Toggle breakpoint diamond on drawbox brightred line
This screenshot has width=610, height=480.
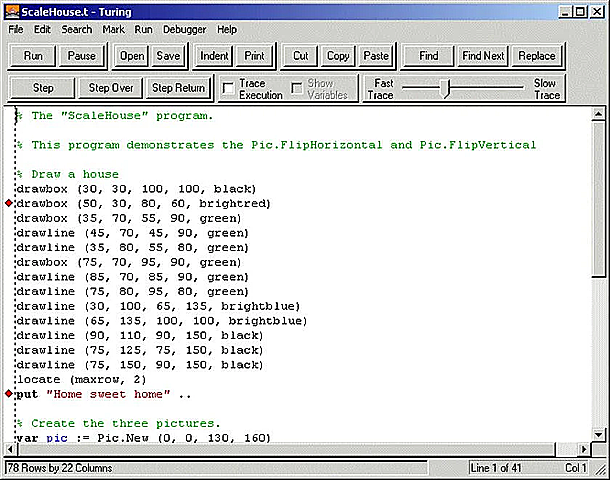click(x=9, y=203)
